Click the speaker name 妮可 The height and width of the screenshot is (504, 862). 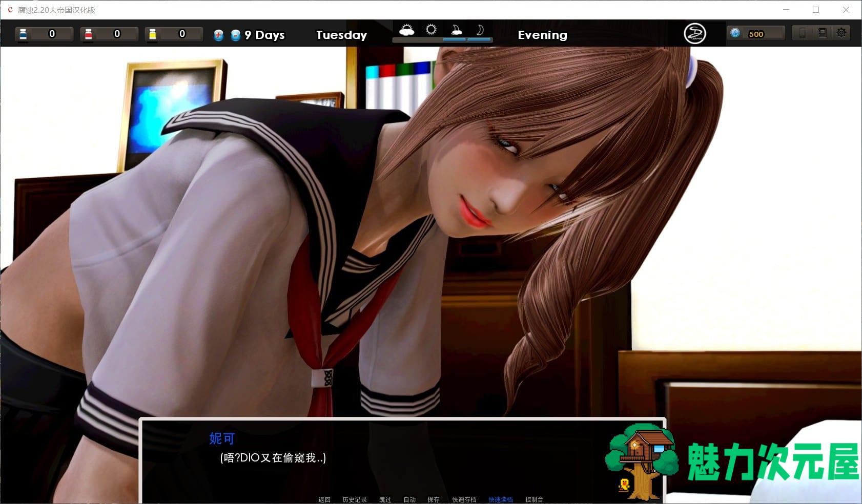pyautogui.click(x=222, y=438)
